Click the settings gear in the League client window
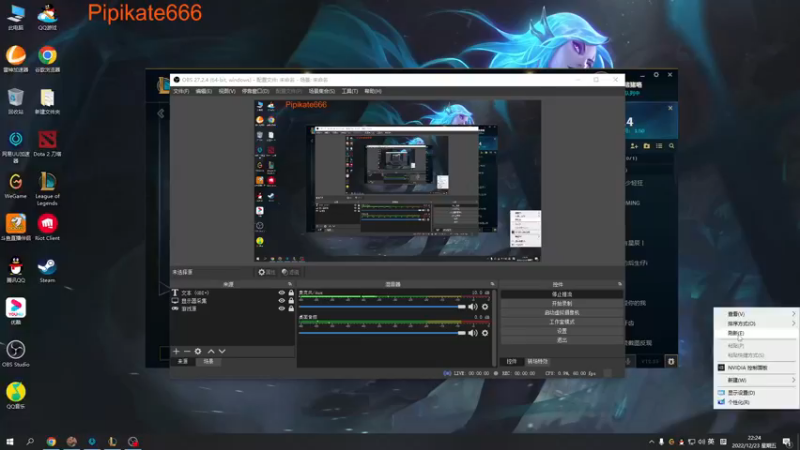The image size is (800, 450). pyautogui.click(x=656, y=74)
